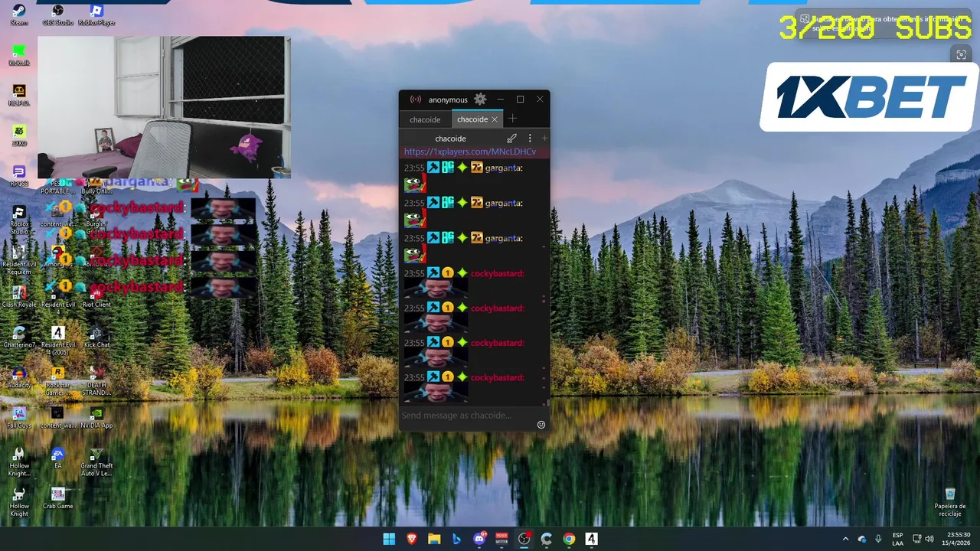980x551 pixels.
Task: Select the Roblox Studio desktop icon
Action: click(x=19, y=220)
